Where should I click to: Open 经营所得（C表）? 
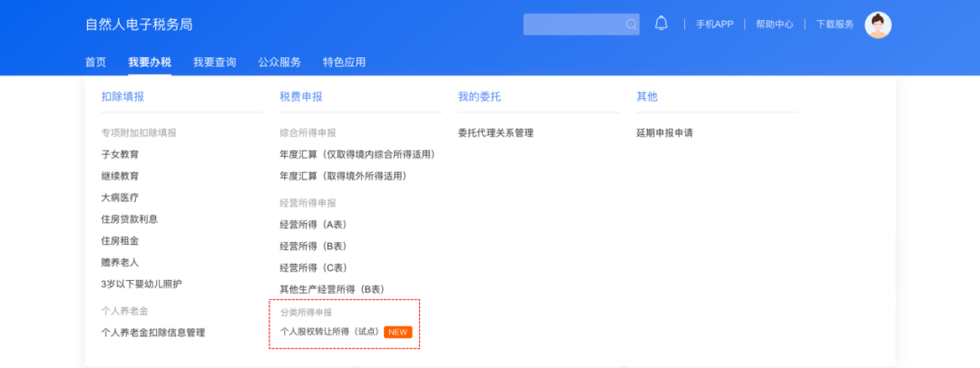pyautogui.click(x=313, y=267)
